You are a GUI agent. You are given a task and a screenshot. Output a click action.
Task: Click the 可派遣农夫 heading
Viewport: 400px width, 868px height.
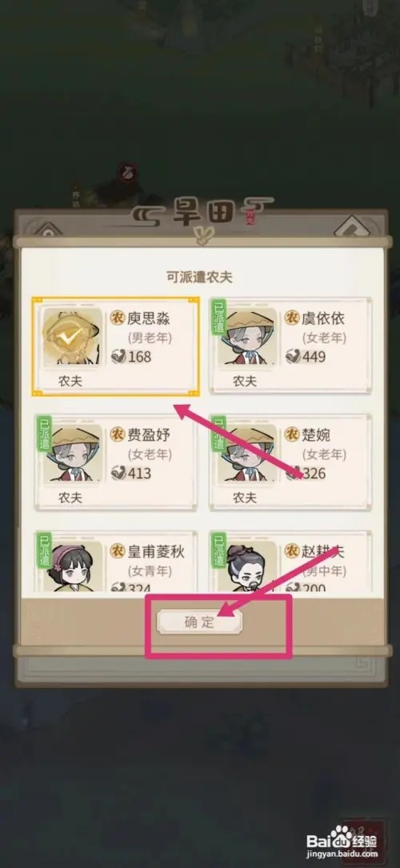(200, 277)
